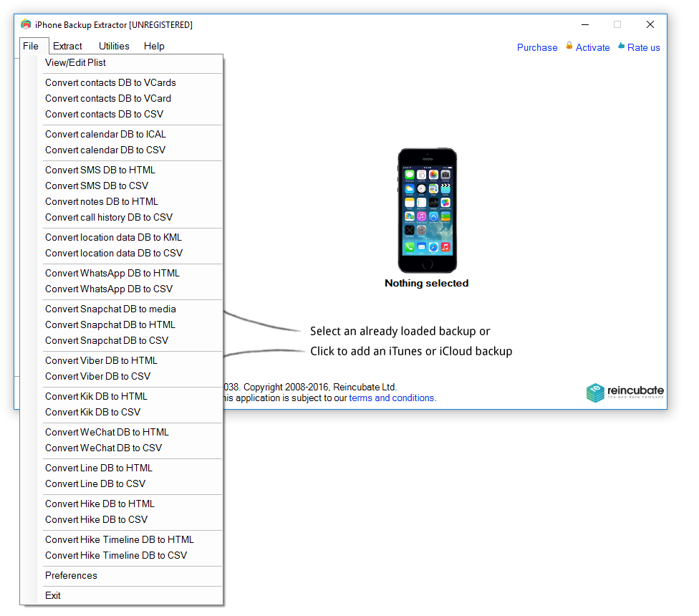Click the iPhone Backup Extractor app icon
This screenshot has width=699, height=616.
point(26,24)
